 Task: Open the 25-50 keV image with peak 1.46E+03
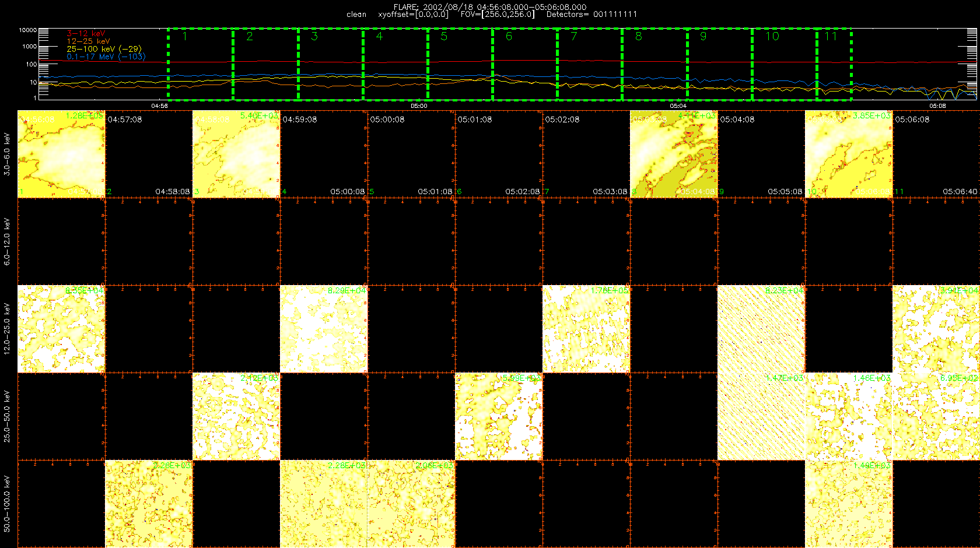[849, 416]
